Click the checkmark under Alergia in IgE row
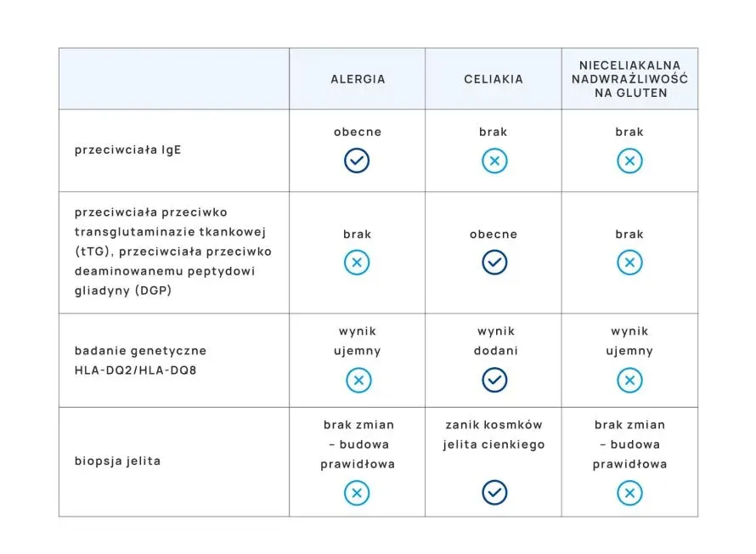 coord(357,161)
